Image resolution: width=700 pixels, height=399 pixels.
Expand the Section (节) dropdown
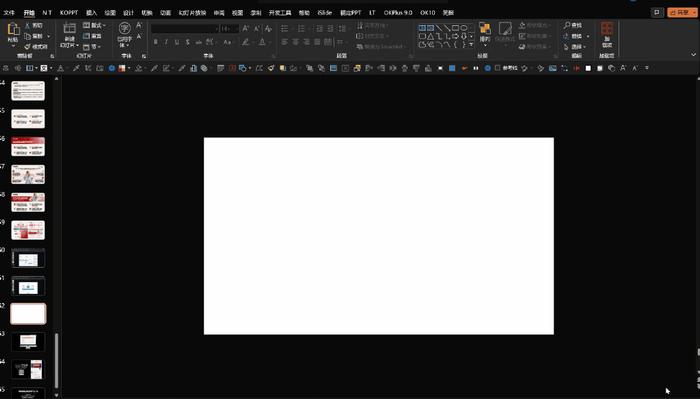pyautogui.click(x=92, y=46)
